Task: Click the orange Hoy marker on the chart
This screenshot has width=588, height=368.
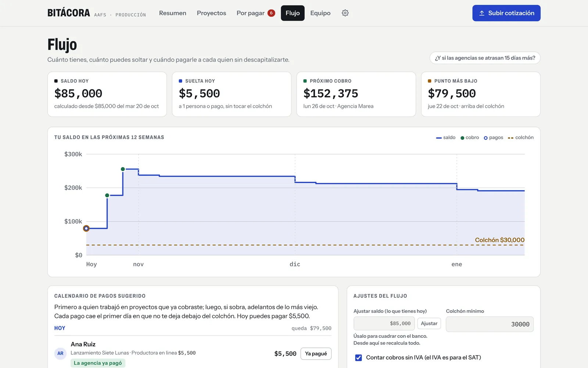Action: [x=86, y=229]
